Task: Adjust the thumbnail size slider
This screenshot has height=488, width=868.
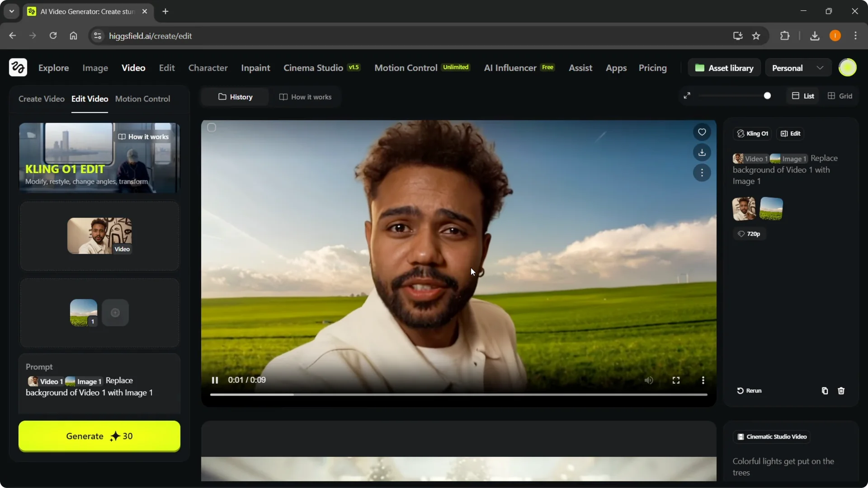Action: pos(767,95)
